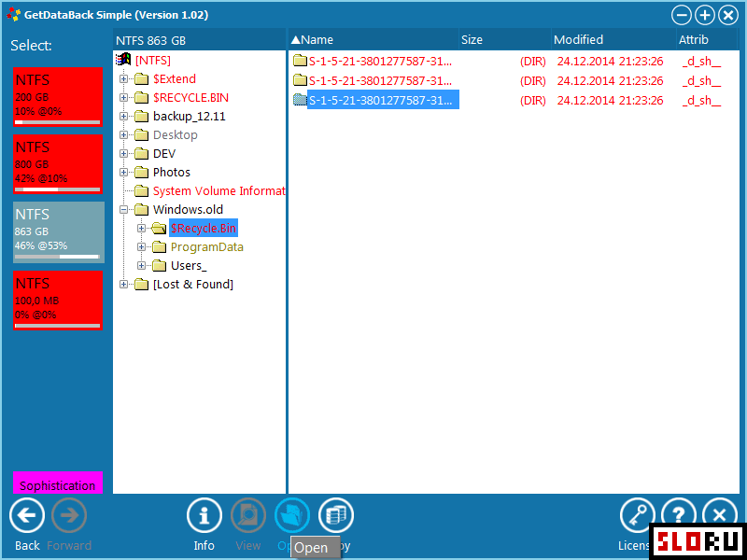747x560 pixels.
Task: Open the Help question mark icon
Action: tap(679, 515)
